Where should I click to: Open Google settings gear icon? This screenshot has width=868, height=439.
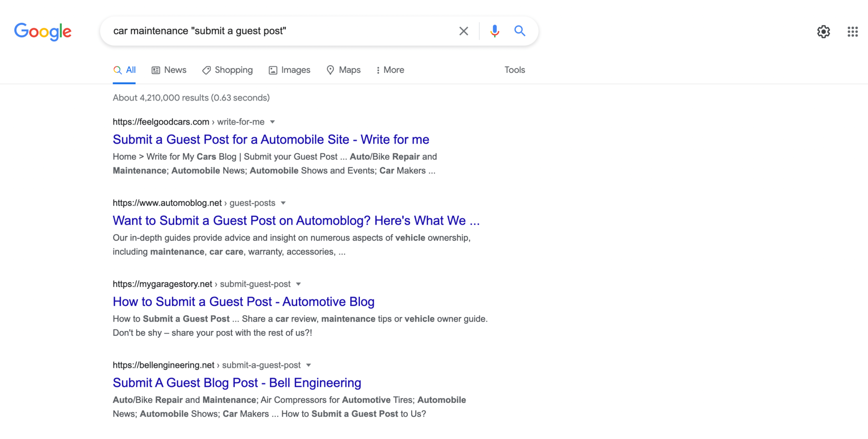[823, 32]
